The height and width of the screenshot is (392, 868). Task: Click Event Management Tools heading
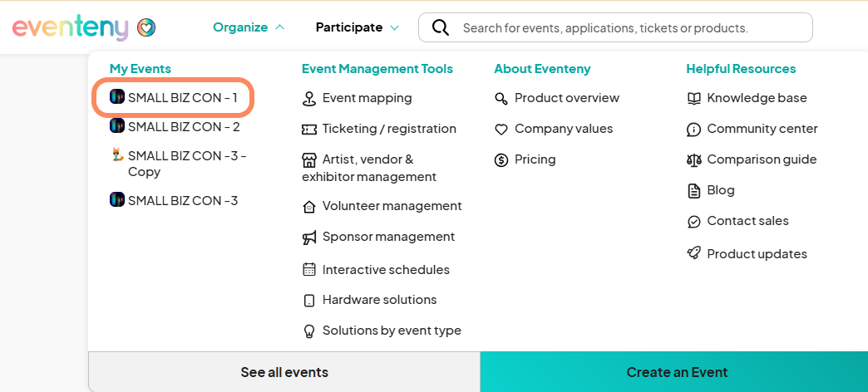coord(377,69)
